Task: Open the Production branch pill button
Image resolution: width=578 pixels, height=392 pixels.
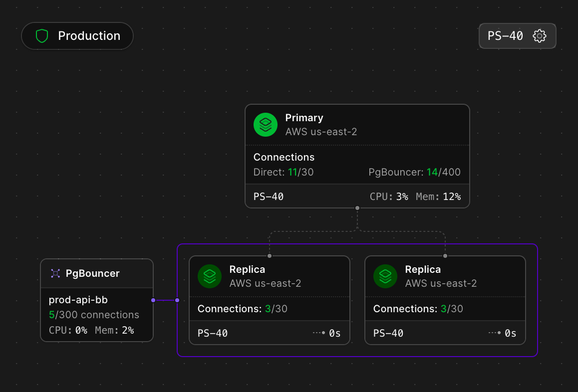Action: (77, 36)
